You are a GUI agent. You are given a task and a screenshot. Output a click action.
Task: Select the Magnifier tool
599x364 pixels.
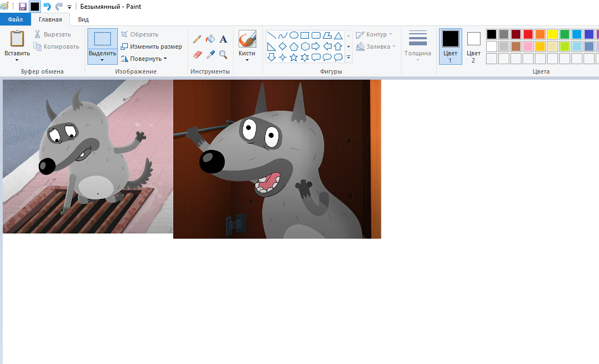(x=224, y=55)
